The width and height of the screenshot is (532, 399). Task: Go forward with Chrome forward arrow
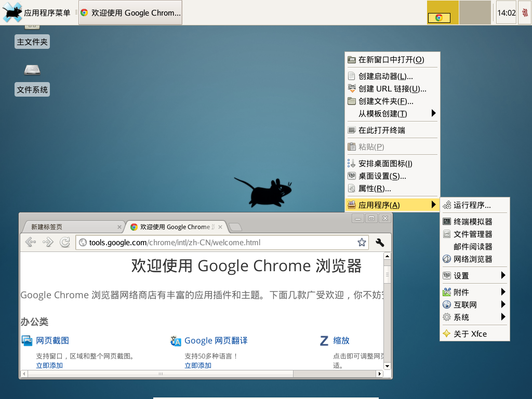coord(48,242)
